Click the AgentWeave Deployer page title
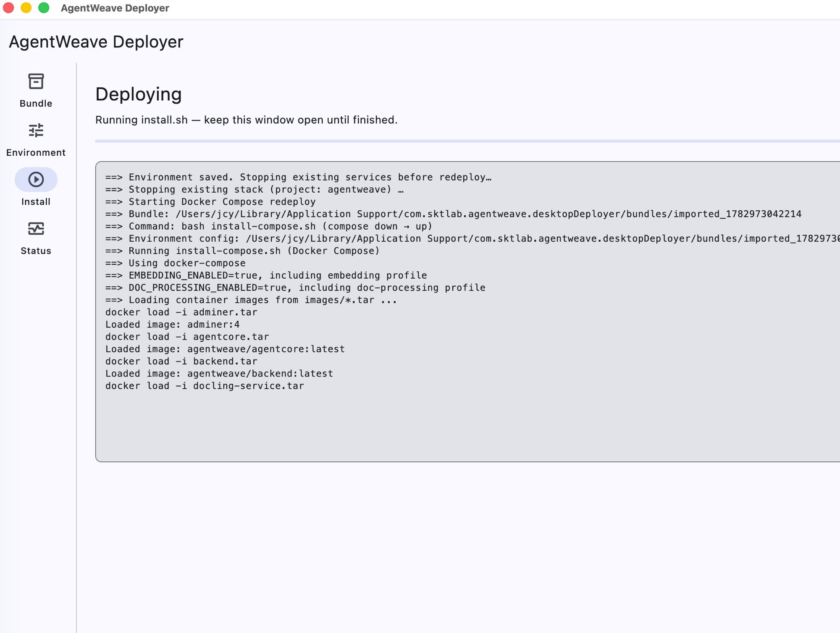This screenshot has width=840, height=633. click(96, 42)
